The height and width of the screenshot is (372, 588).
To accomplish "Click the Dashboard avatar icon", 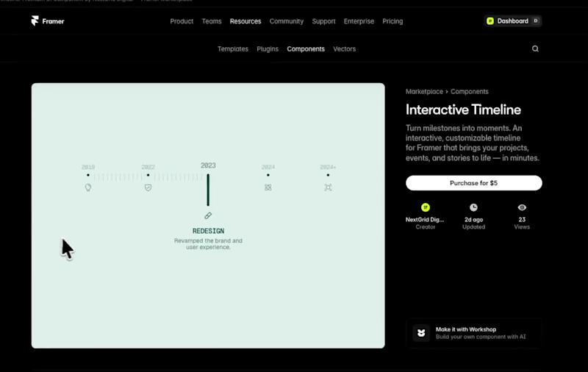I will (x=490, y=21).
